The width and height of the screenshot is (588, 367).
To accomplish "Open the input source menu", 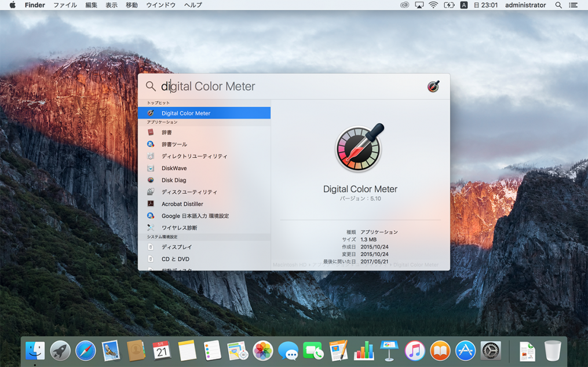I will coord(464,5).
